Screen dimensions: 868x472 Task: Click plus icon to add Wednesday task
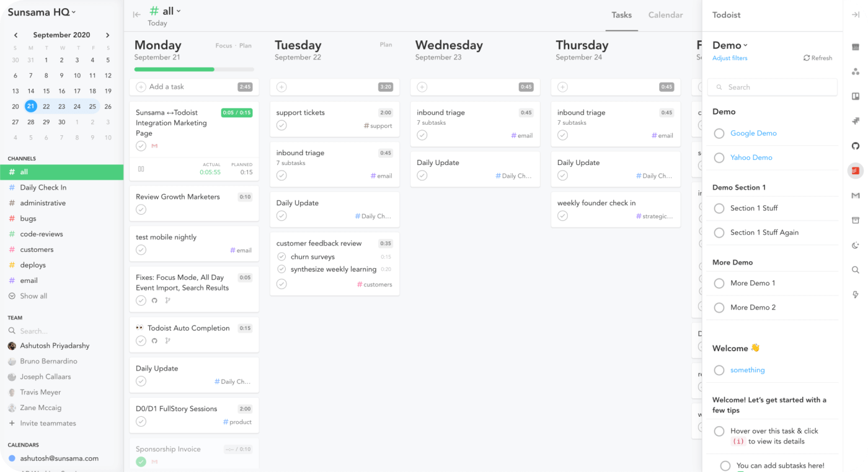tap(422, 87)
